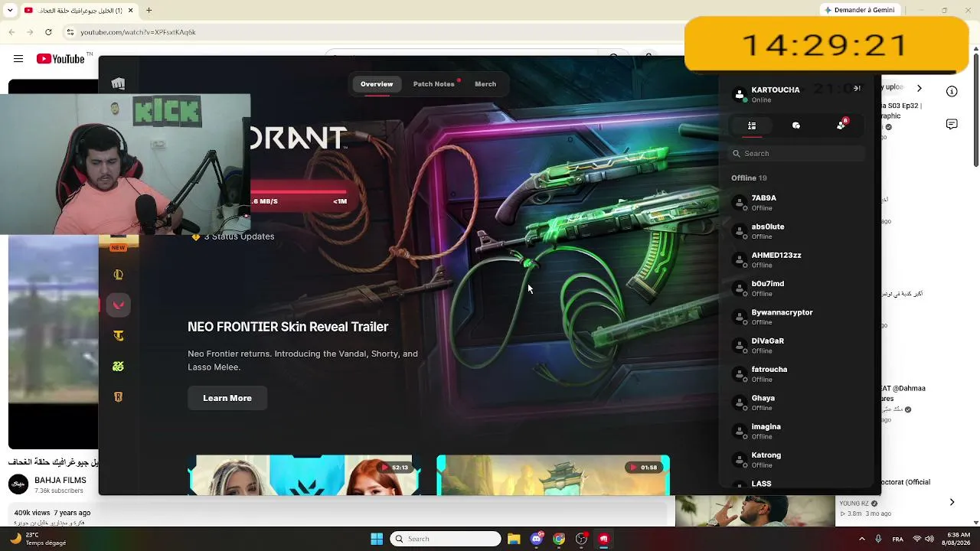The image size is (980, 551).
Task: Select the Valorant game icon in sidebar
Action: click(118, 305)
